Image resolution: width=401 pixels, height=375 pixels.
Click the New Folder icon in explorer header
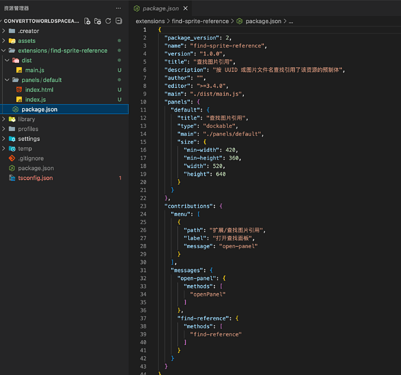pos(97,21)
